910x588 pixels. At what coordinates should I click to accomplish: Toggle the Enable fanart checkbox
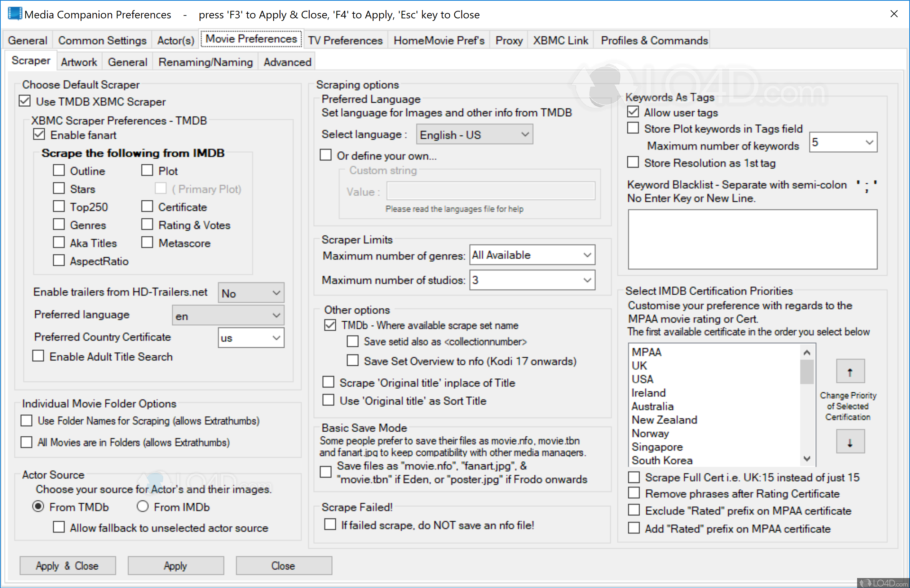pos(39,134)
